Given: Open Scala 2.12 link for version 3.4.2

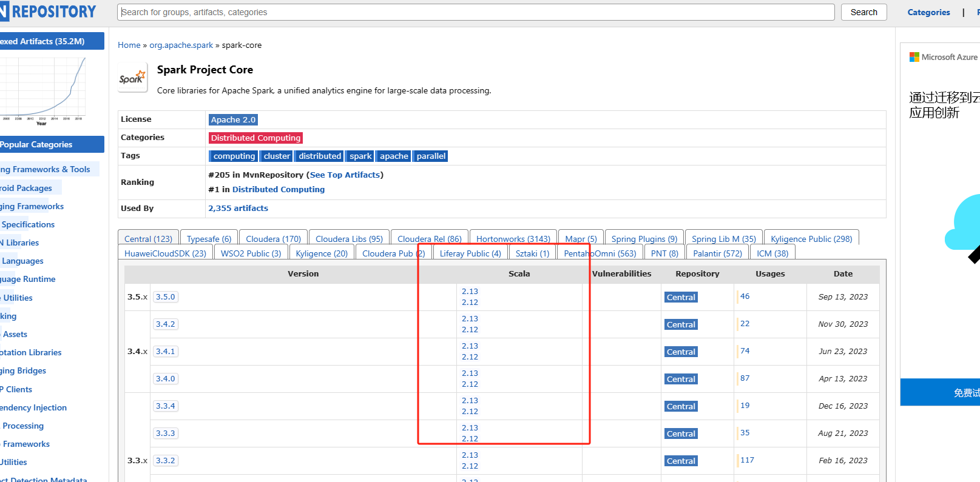Looking at the screenshot, I should [470, 330].
